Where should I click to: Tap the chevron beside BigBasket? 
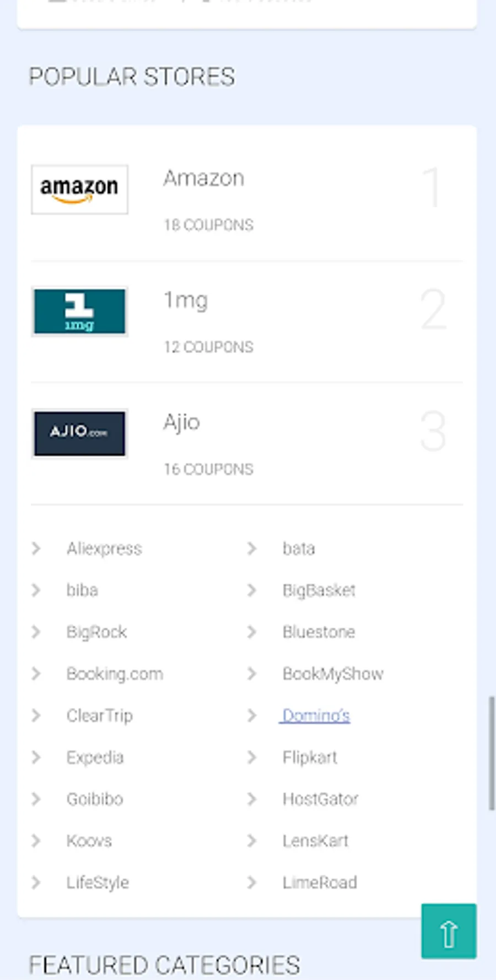point(252,591)
